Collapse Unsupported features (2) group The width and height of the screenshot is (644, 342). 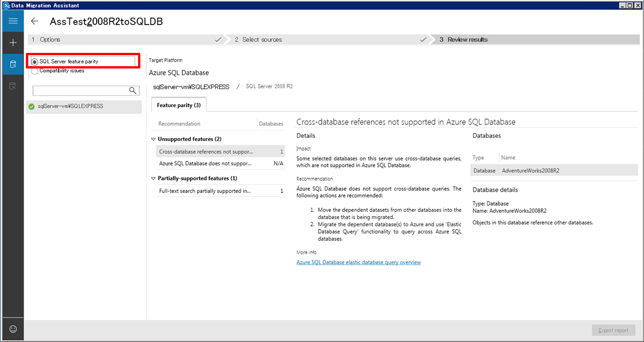[x=153, y=139]
